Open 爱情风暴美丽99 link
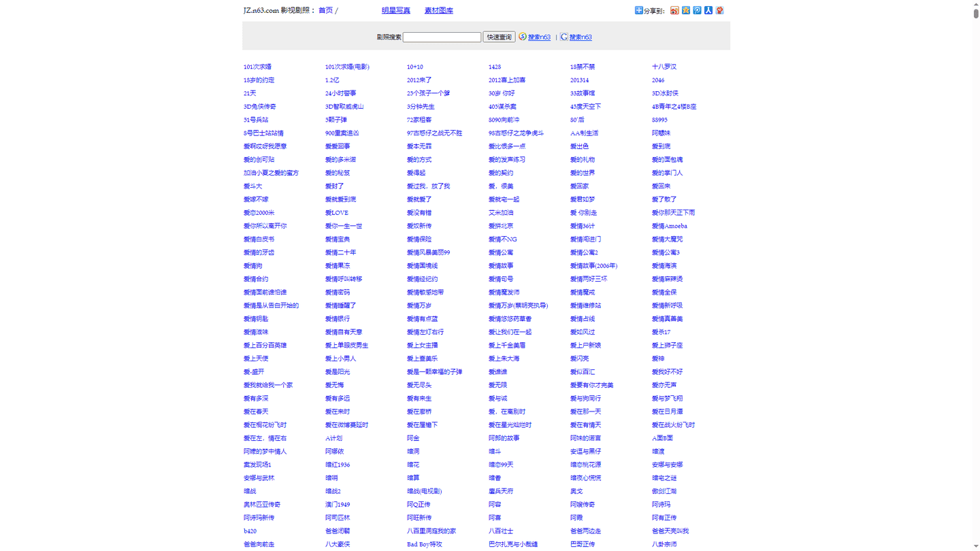This screenshot has height=551, width=980. point(428,252)
